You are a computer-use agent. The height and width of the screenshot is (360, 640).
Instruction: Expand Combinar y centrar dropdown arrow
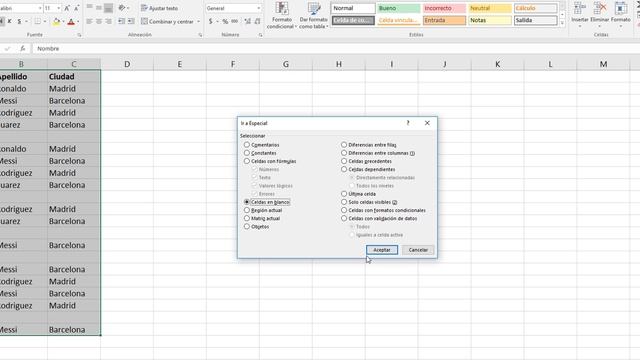(x=199, y=22)
